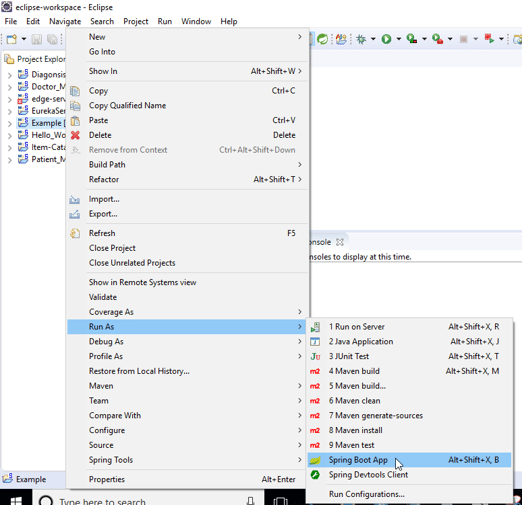This screenshot has width=522, height=505.
Task: Select the EurekaSer project in explorer
Action: coord(48,111)
